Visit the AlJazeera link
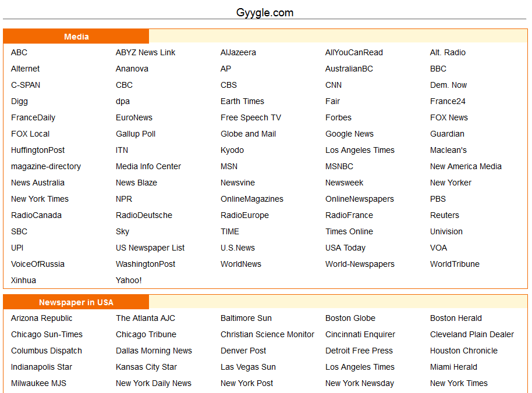This screenshot has height=393, width=532. coord(238,52)
